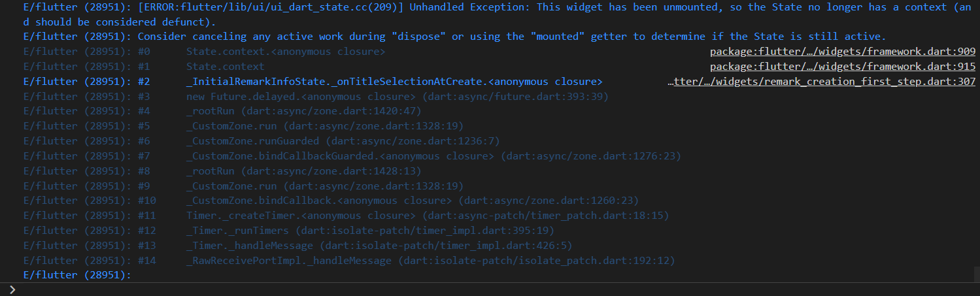The image size is (980, 296).
Task: Open remark_creation_first_step.dart:307 link
Action: pos(822,82)
